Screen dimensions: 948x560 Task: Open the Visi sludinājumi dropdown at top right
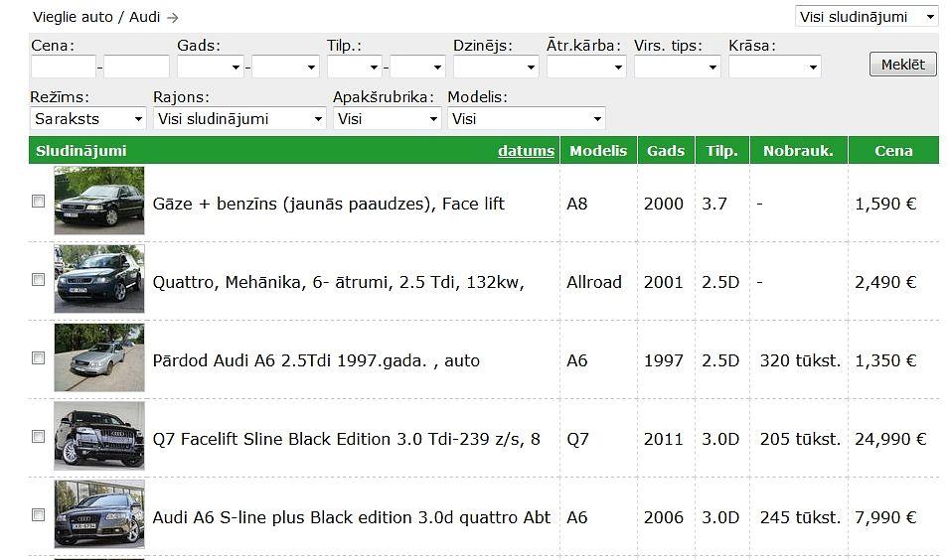867,16
